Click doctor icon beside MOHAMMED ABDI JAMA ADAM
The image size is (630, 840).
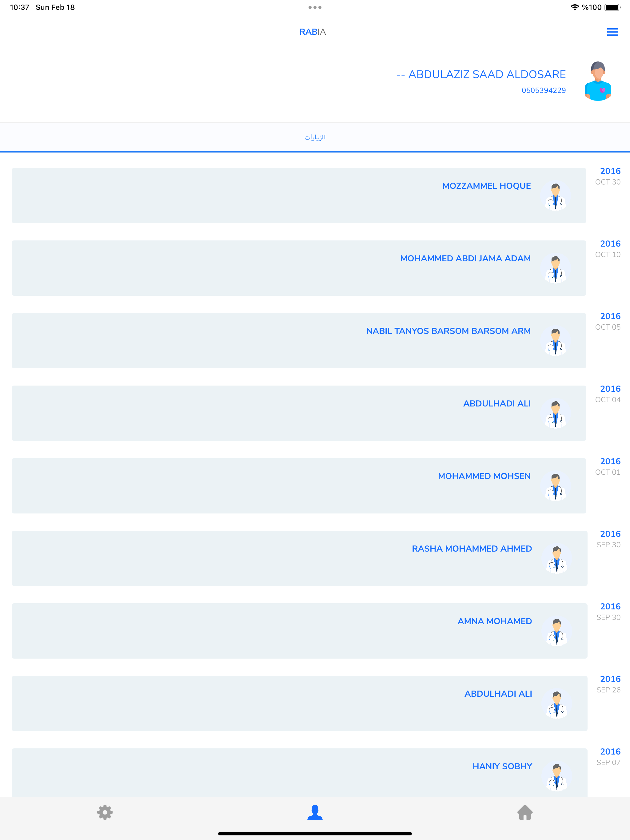[556, 268]
